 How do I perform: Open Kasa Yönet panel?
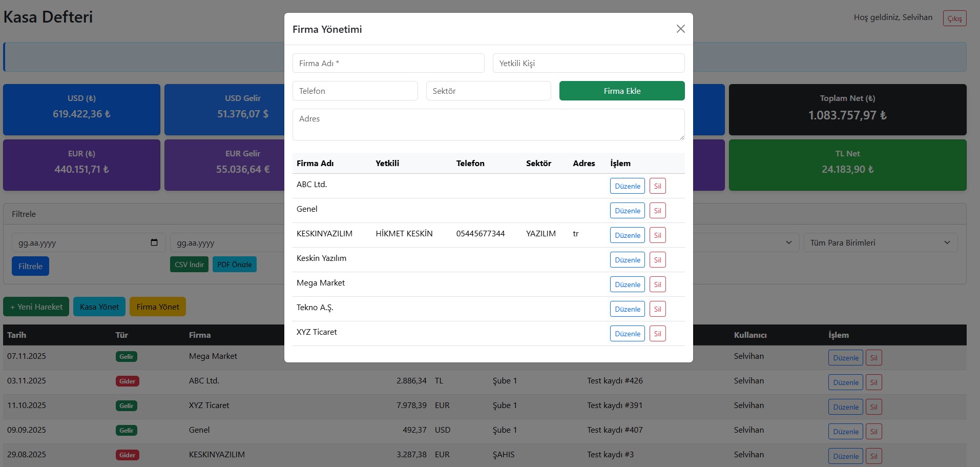tap(99, 307)
